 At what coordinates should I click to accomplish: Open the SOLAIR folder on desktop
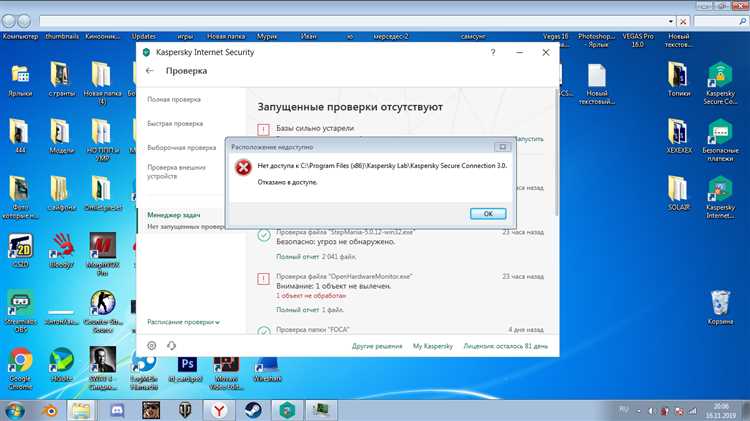point(679,193)
